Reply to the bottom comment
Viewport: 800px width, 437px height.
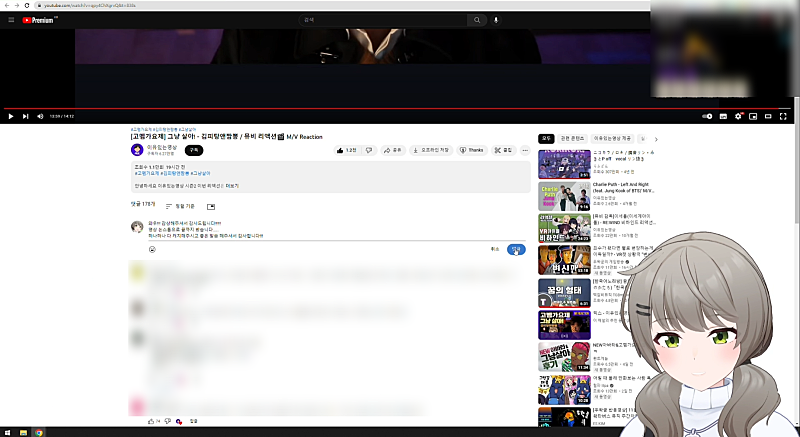193,421
